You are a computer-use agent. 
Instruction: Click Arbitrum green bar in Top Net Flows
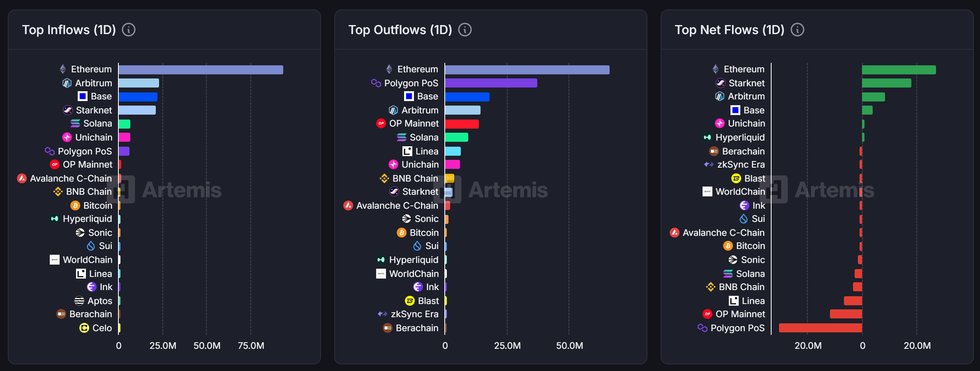pos(874,97)
